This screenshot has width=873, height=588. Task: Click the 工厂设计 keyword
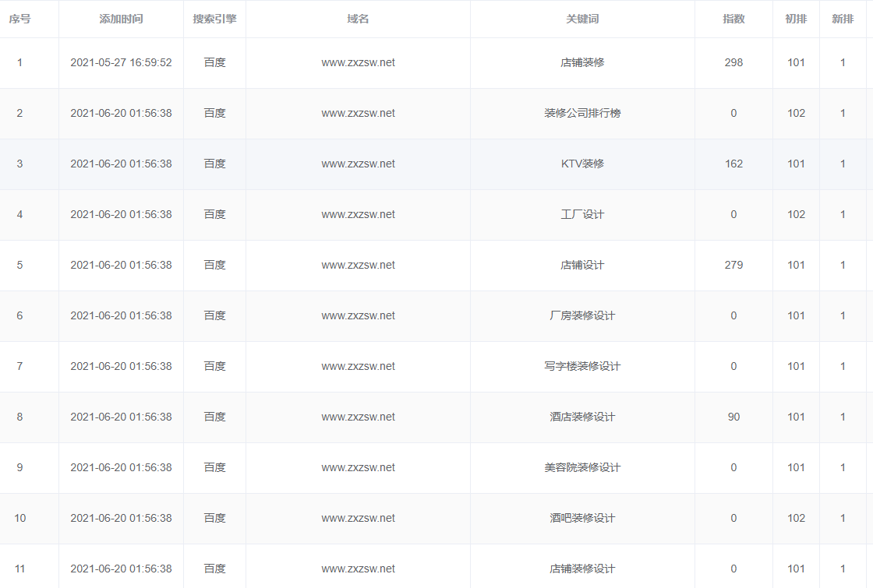coord(582,214)
